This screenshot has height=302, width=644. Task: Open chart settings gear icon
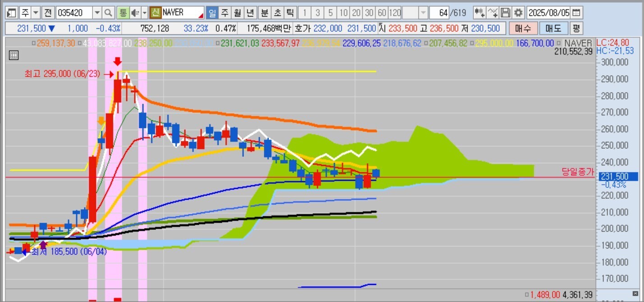[x=519, y=13]
